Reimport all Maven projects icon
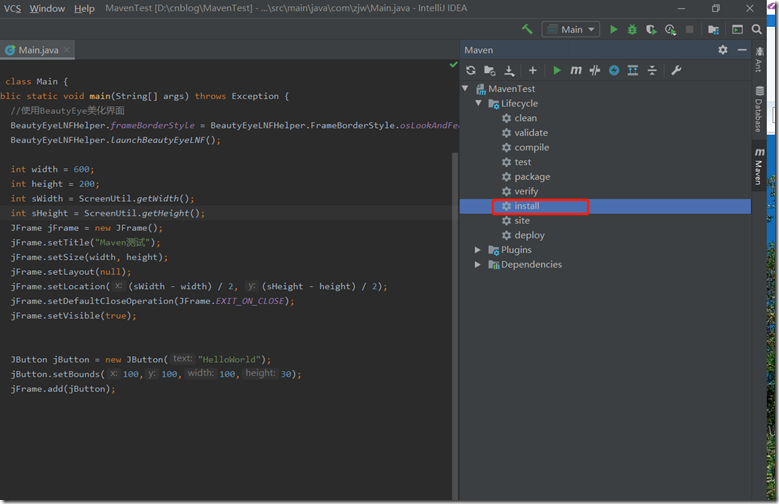Screen dimensions: 779x504 [x=471, y=70]
